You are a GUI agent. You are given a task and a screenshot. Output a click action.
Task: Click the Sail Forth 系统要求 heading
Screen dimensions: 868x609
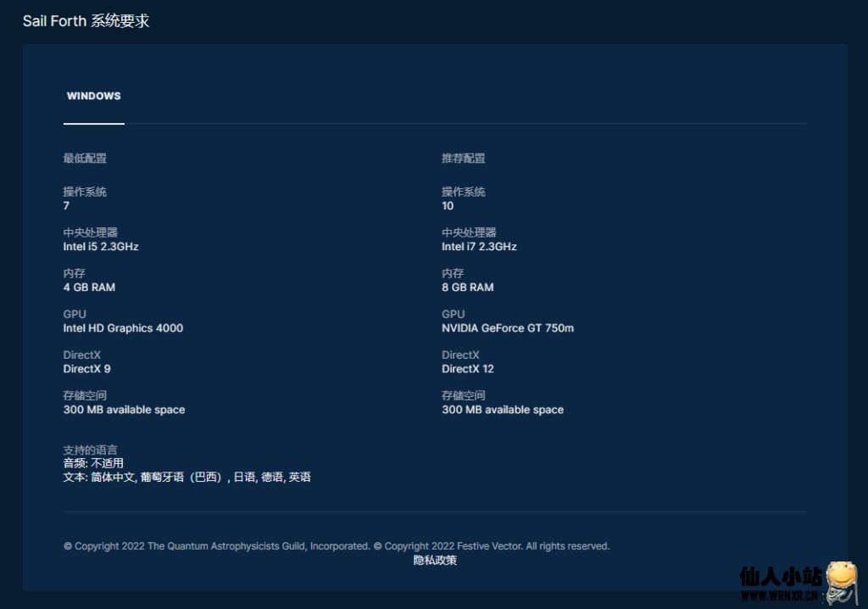86,21
